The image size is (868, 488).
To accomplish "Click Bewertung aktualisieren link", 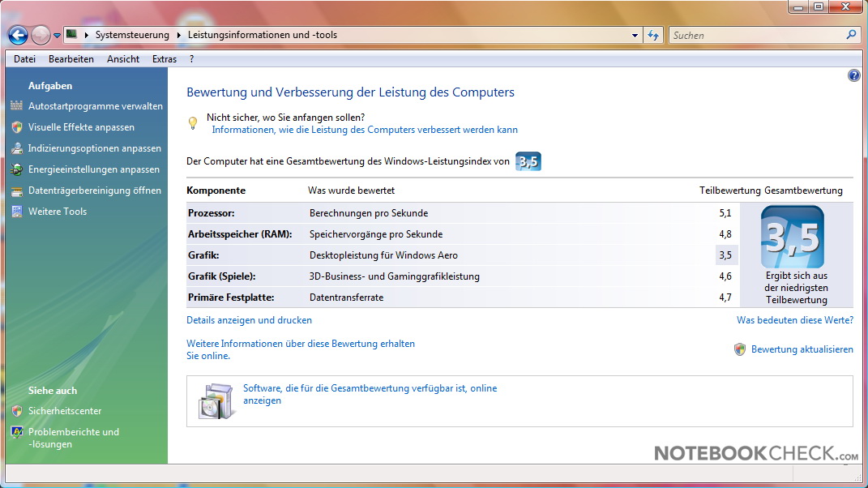I will (802, 349).
